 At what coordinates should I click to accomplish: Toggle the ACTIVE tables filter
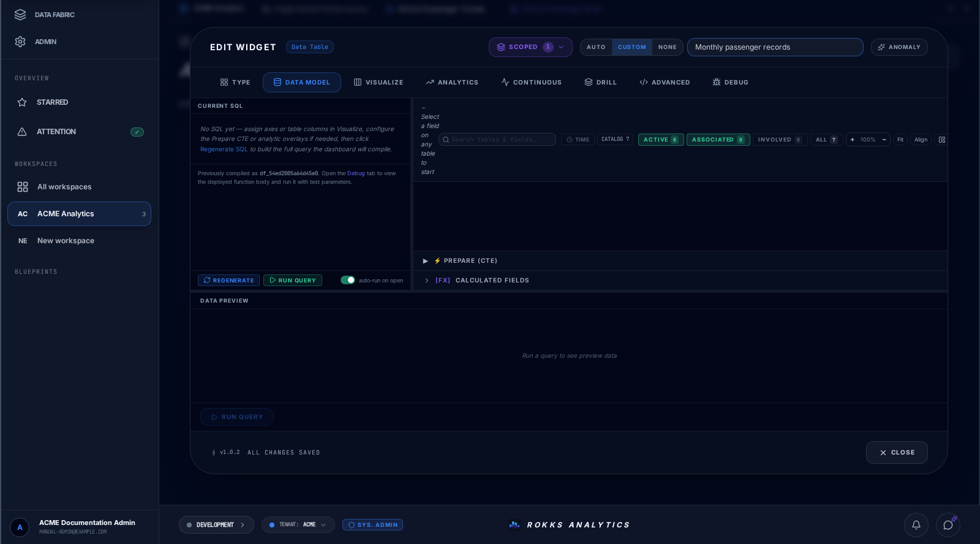point(661,140)
